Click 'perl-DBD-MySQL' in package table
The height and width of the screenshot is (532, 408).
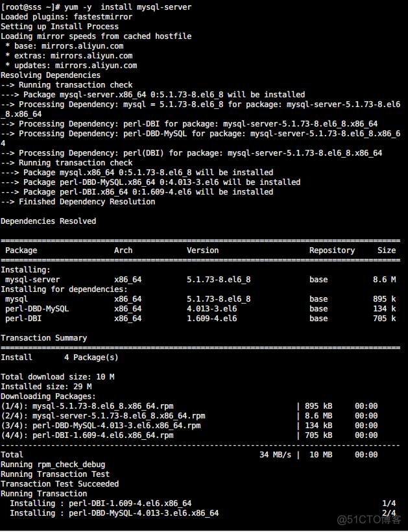[x=37, y=309]
